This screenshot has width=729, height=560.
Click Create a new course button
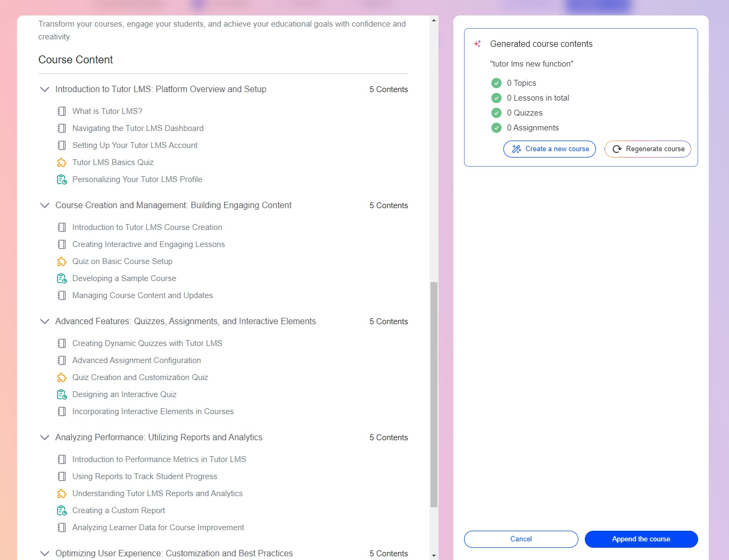coord(550,149)
